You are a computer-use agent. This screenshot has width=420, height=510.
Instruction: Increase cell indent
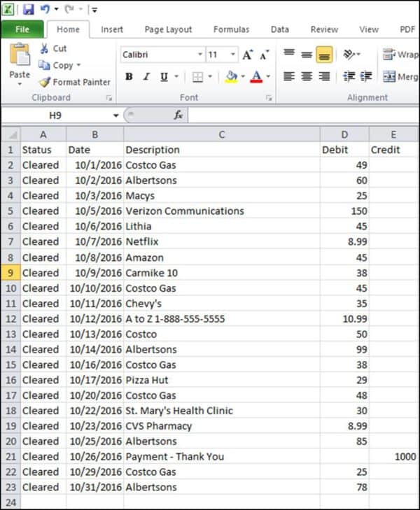[x=366, y=77]
